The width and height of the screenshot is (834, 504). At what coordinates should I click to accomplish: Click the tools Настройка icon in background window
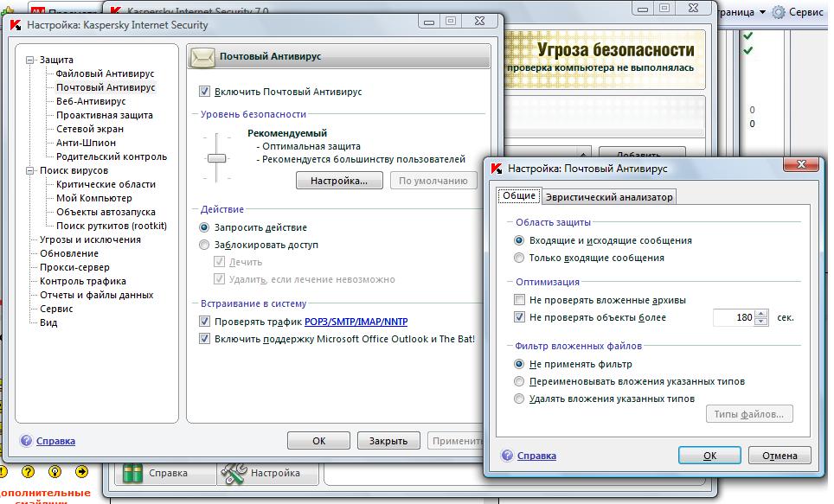pyautogui.click(x=234, y=473)
